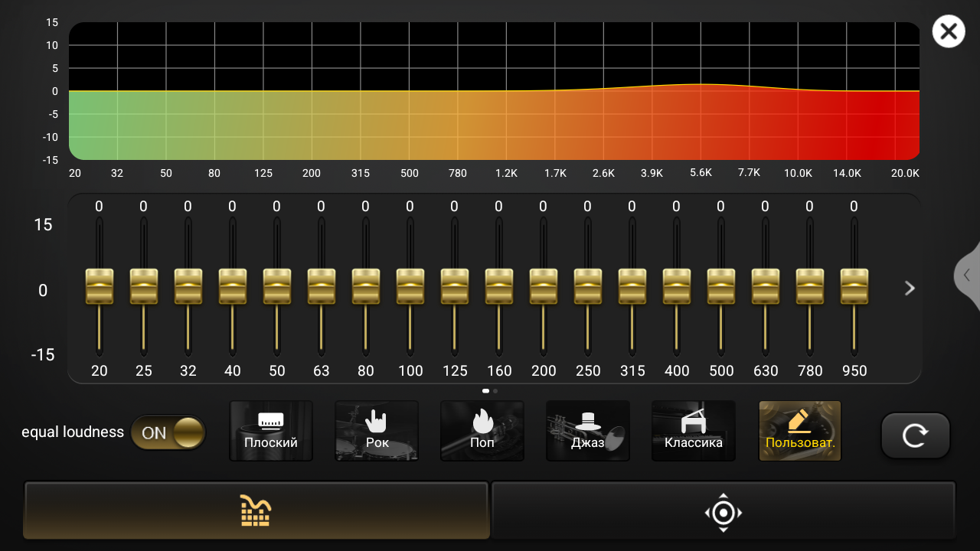980x551 pixels.
Task: Select the Плоский (flat) preset icon
Action: (271, 431)
